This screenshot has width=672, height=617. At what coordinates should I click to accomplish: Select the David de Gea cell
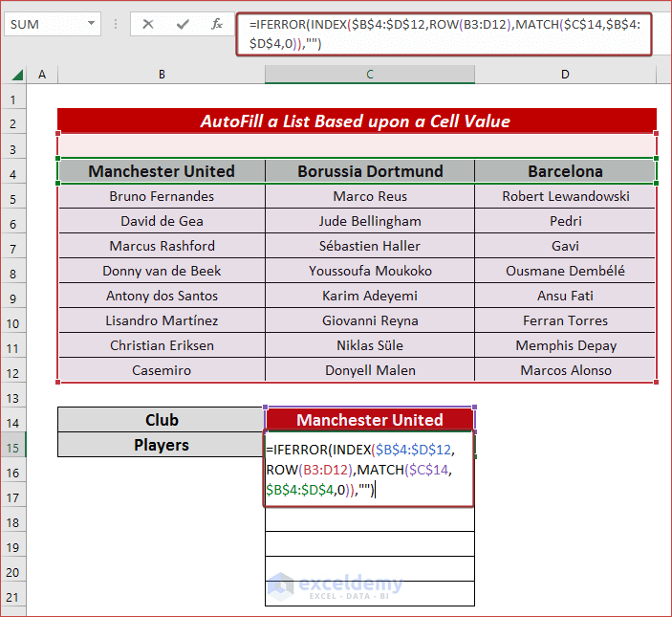tap(162, 221)
